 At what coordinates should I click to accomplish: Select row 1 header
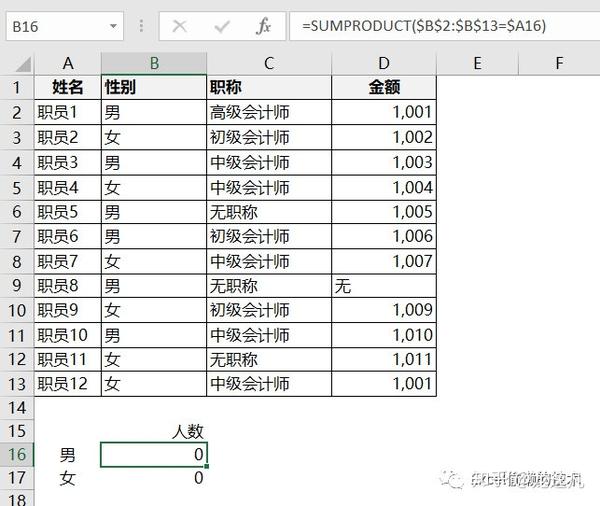point(17,87)
